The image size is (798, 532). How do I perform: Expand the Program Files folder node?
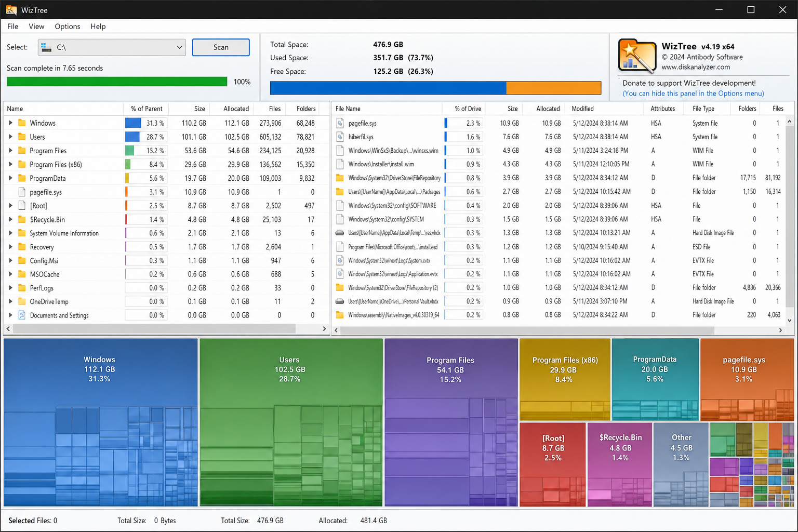pyautogui.click(x=10, y=151)
